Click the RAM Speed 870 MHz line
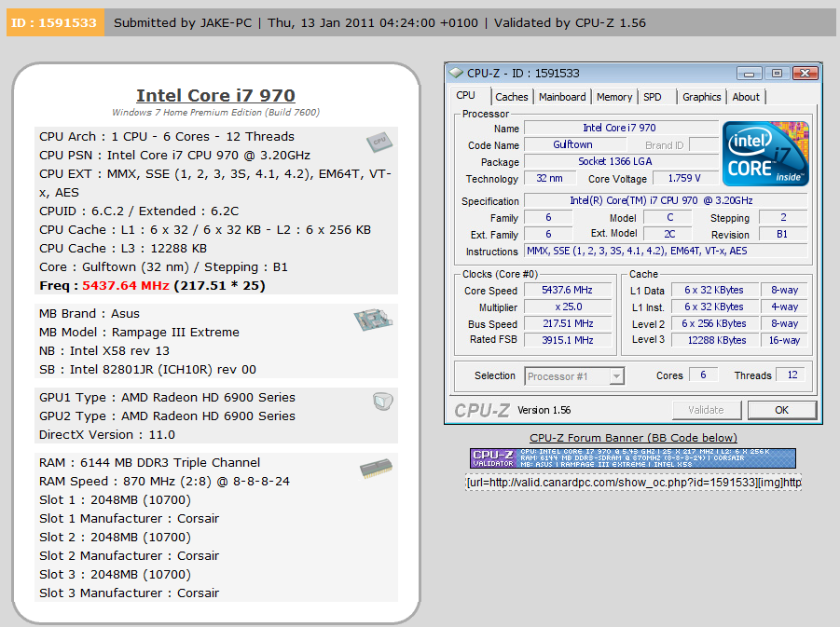This screenshot has width=840, height=627. click(164, 482)
